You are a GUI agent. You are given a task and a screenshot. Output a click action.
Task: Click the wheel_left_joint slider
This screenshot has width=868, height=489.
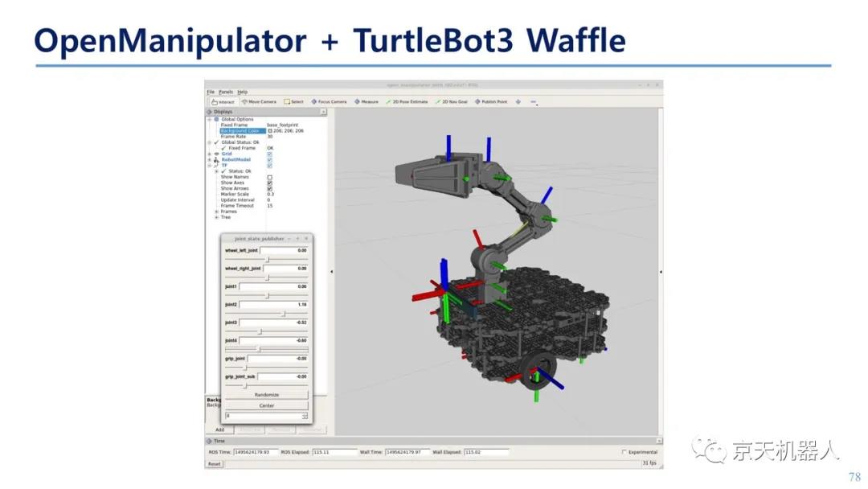[266, 260]
